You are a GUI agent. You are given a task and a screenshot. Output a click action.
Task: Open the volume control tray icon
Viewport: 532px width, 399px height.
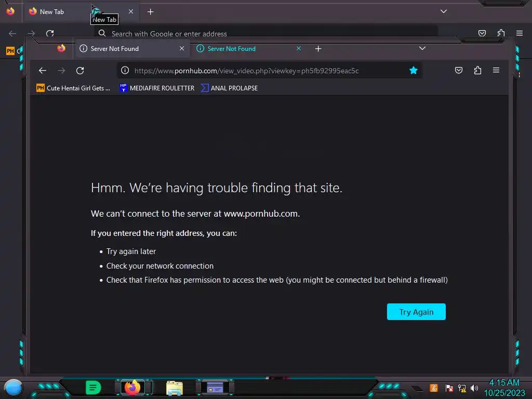[474, 388]
